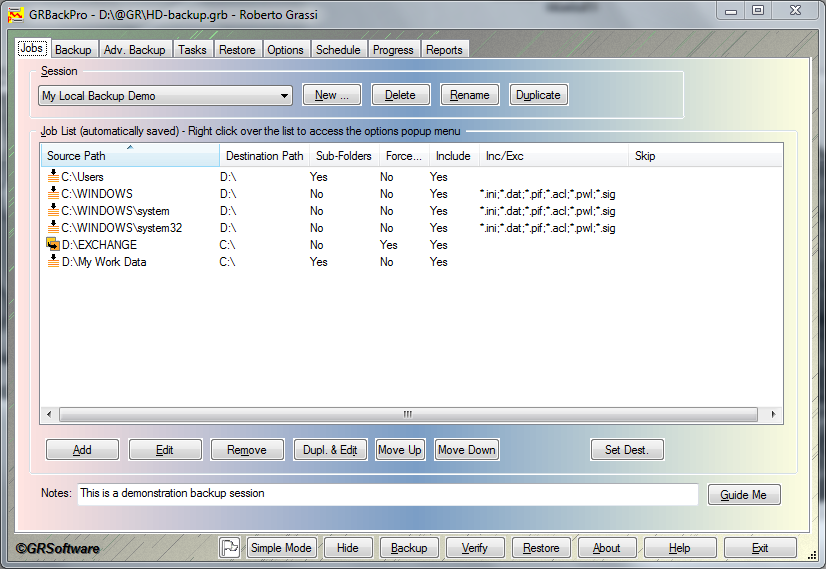This screenshot has height=569, width=826.
Task: Click the Verify button
Action: (x=475, y=547)
